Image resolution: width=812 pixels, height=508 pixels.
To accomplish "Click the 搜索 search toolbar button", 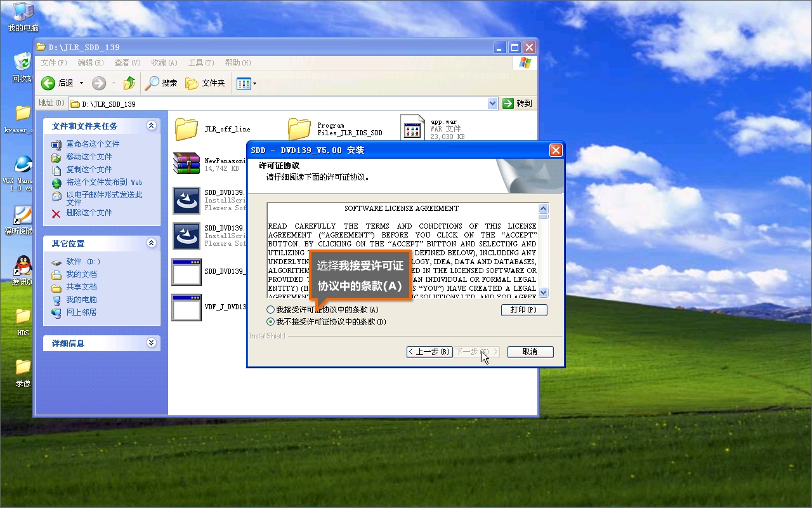I will click(161, 83).
